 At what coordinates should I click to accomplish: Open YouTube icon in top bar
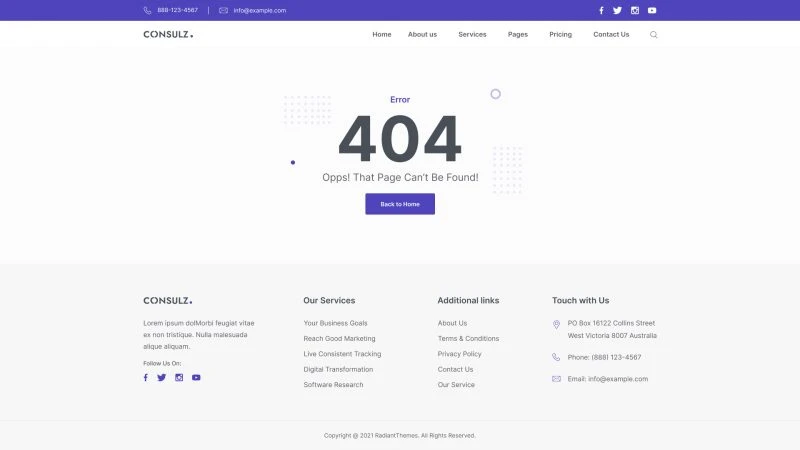point(652,10)
